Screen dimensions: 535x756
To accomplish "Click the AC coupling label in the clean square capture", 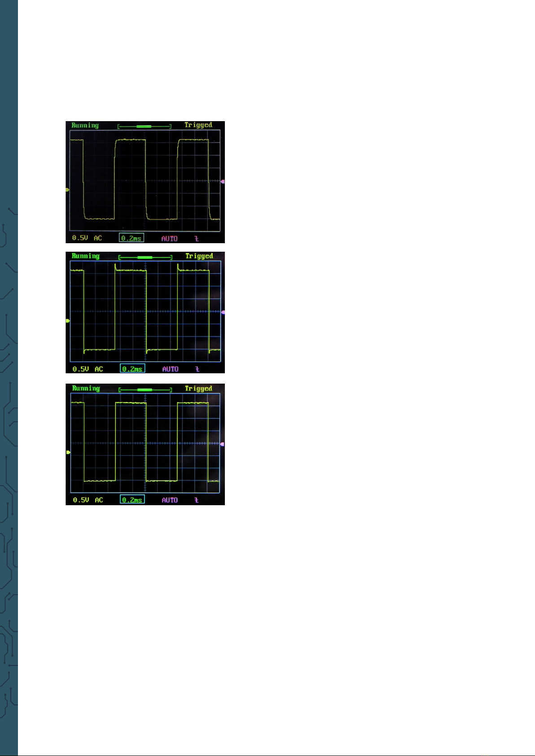I will [99, 500].
